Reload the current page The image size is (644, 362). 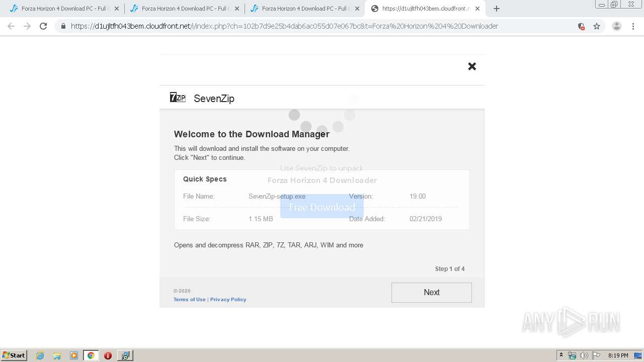click(x=43, y=26)
